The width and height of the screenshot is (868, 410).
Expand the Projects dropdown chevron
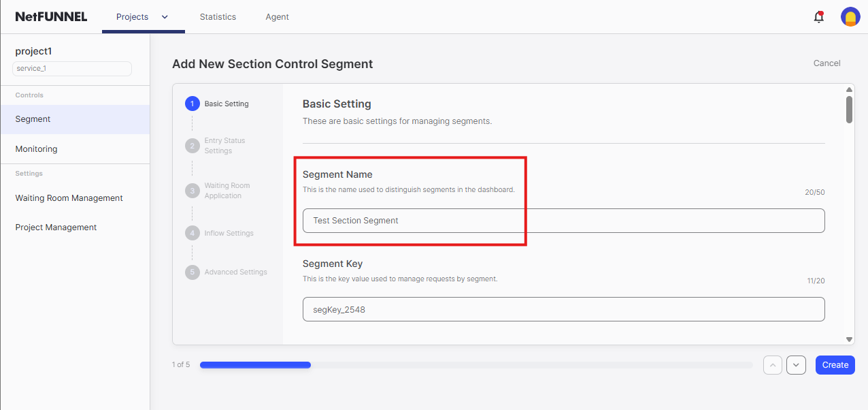(x=163, y=16)
